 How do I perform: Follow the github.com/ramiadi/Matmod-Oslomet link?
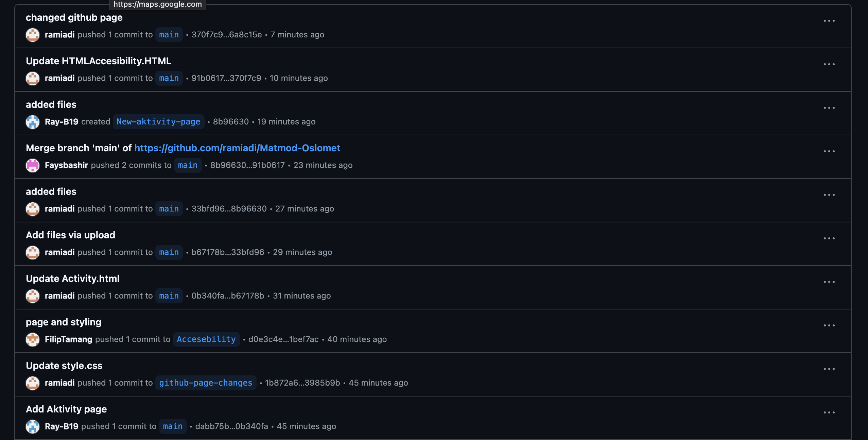point(237,148)
